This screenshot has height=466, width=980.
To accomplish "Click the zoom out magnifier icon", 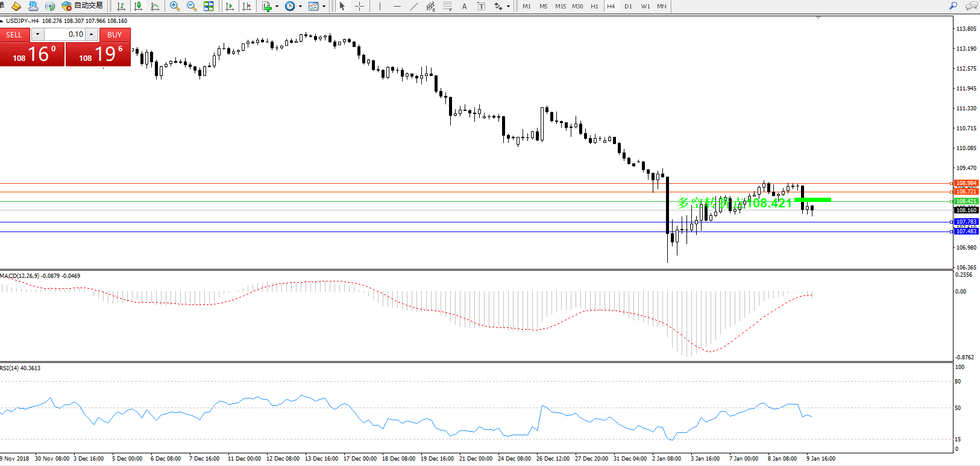I will pyautogui.click(x=192, y=6).
